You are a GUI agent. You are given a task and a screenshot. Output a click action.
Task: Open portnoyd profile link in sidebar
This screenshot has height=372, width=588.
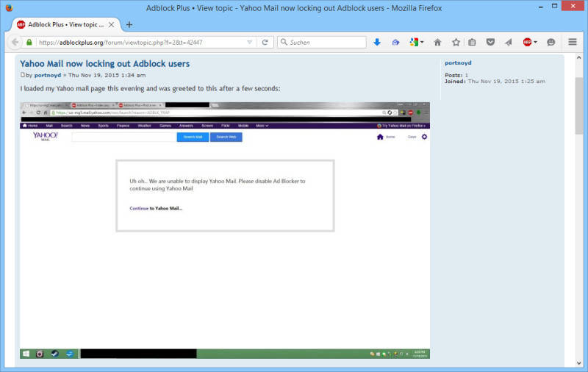click(x=458, y=63)
